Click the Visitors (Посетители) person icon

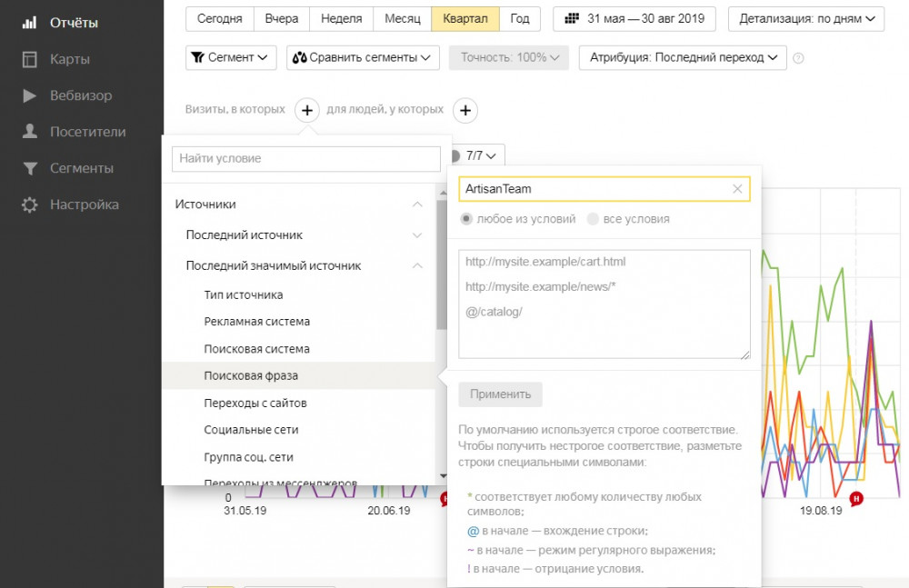[30, 132]
